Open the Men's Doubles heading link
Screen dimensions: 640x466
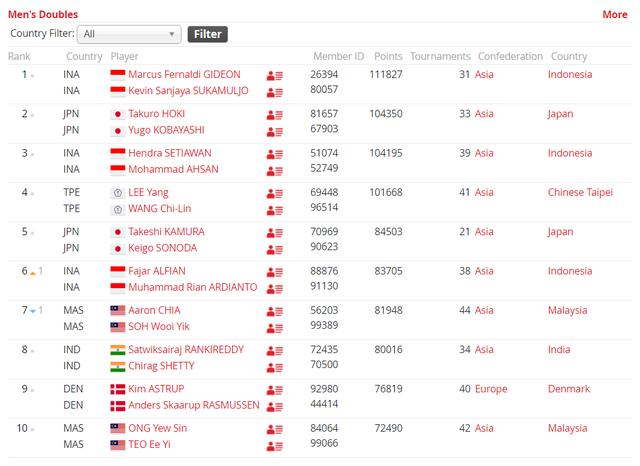pos(43,15)
